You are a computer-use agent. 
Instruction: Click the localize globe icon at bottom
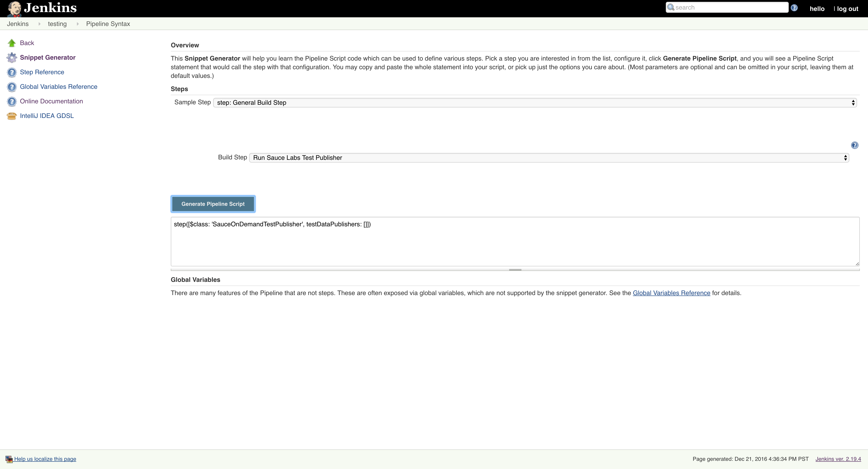pos(9,459)
